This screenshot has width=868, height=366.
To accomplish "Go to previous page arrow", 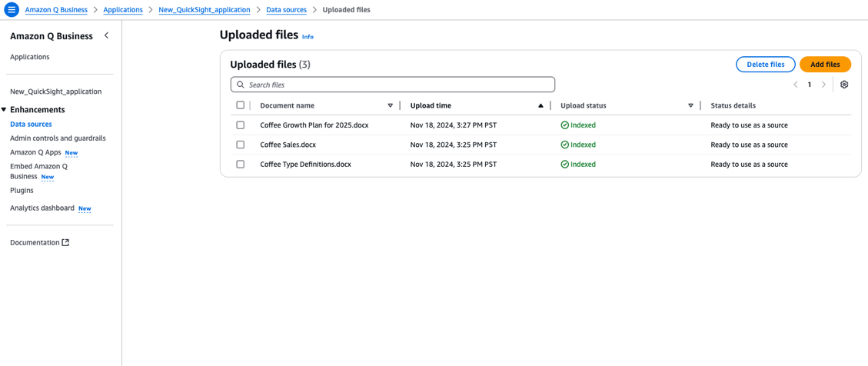I will 796,85.
